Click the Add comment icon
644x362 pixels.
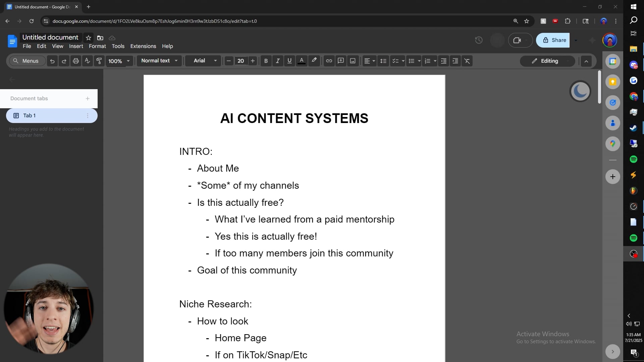341,61
